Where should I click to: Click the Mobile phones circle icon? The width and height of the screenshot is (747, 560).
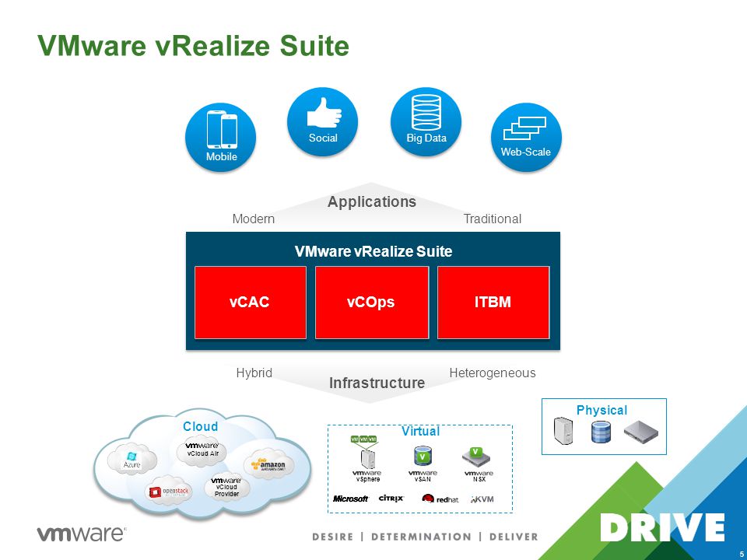pos(220,137)
